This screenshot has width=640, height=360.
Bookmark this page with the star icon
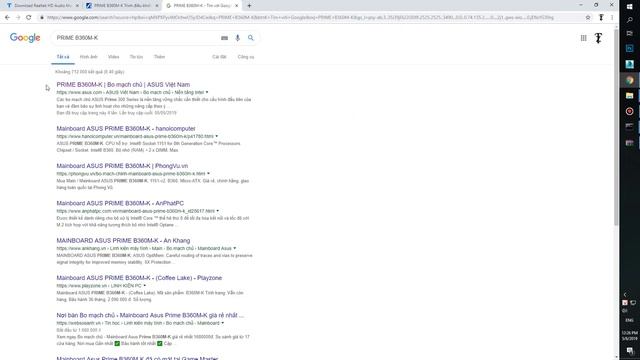coord(588,18)
